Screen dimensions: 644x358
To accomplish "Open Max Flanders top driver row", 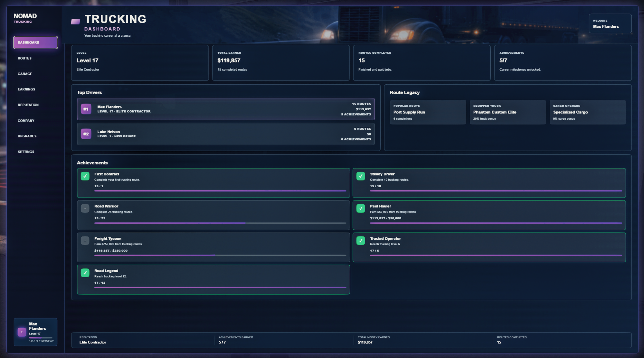I will [226, 109].
